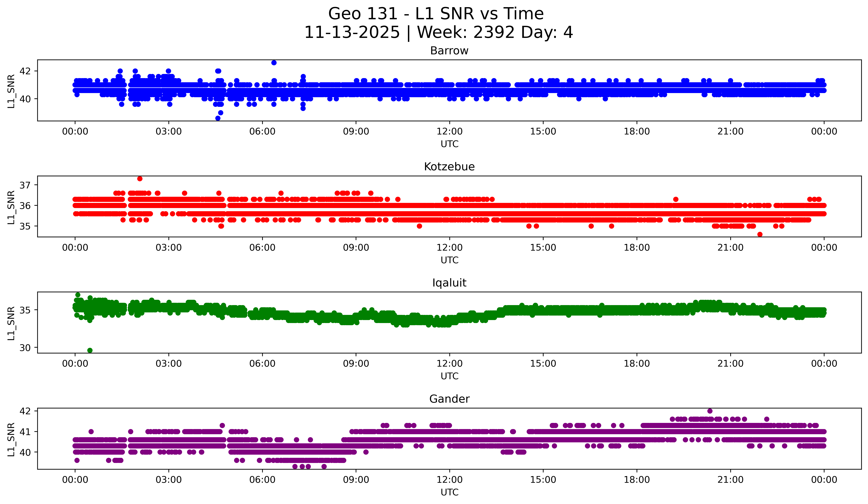Click the highest blue outlier point in Barrow plot
This screenshot has height=504, width=868.
pos(274,63)
